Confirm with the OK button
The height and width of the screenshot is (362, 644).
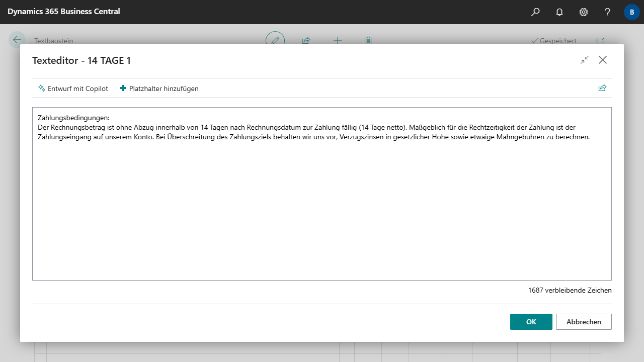[x=531, y=322]
